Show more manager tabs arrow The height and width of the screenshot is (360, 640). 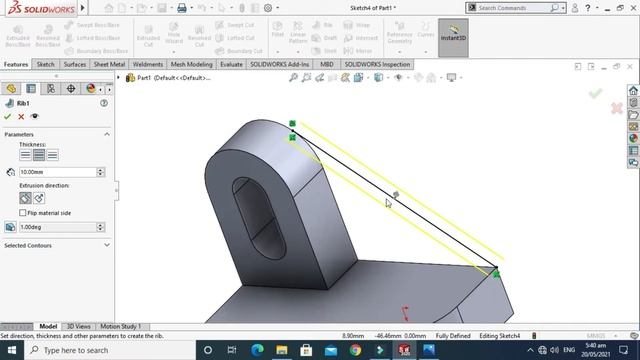[x=109, y=89]
